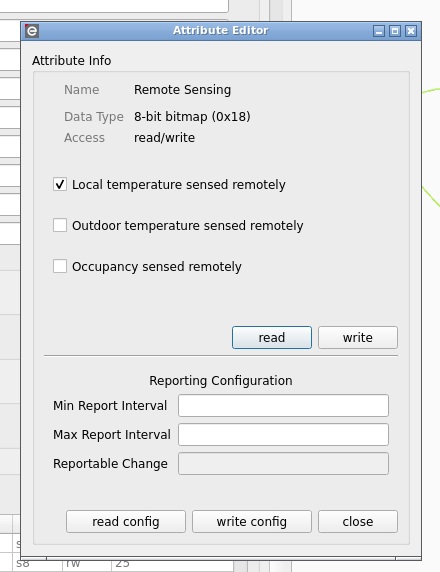Click the read/write access value

pyautogui.click(x=165, y=138)
